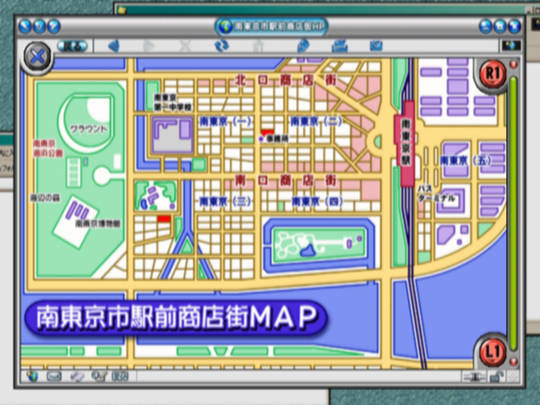Click the red R1 button
Image resolution: width=540 pixels, height=405 pixels.
tap(493, 73)
